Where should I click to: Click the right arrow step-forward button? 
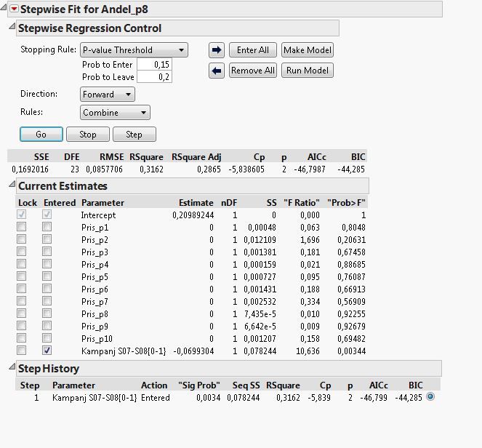tap(217, 49)
